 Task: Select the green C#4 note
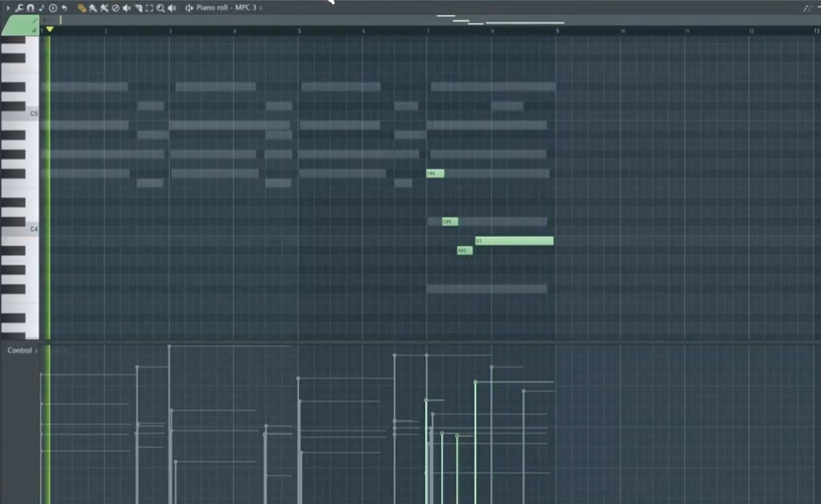[x=450, y=222]
